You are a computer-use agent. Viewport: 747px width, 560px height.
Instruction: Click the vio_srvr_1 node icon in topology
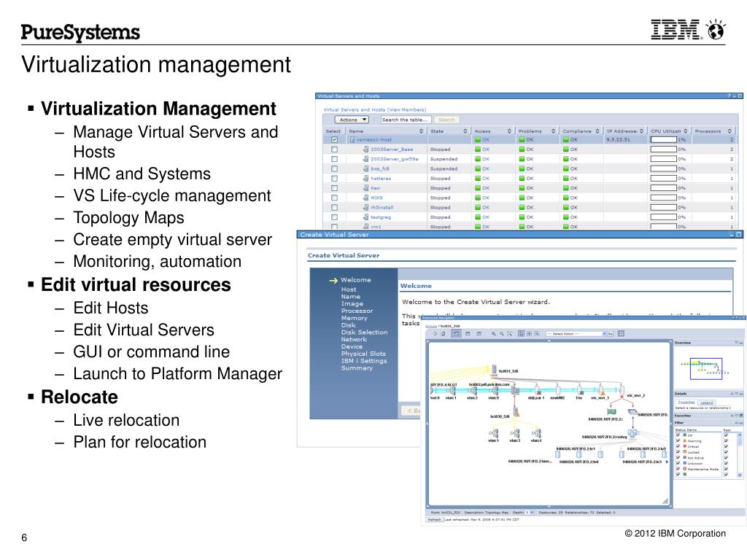(601, 391)
